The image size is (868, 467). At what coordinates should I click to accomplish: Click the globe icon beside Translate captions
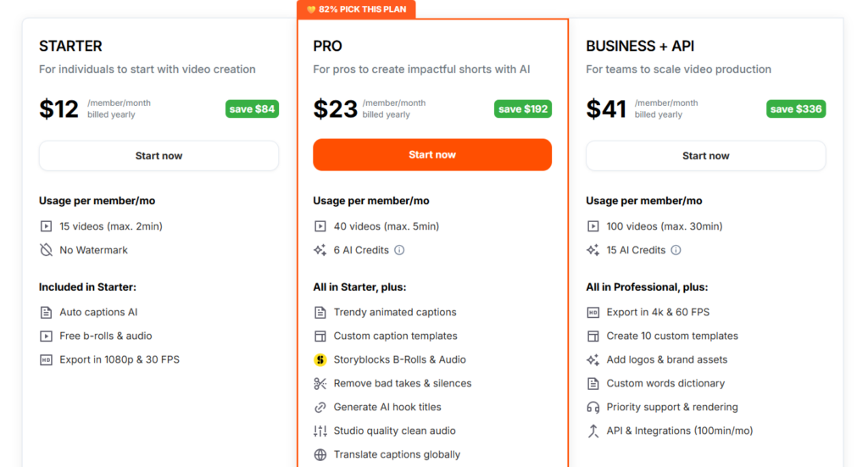point(320,454)
